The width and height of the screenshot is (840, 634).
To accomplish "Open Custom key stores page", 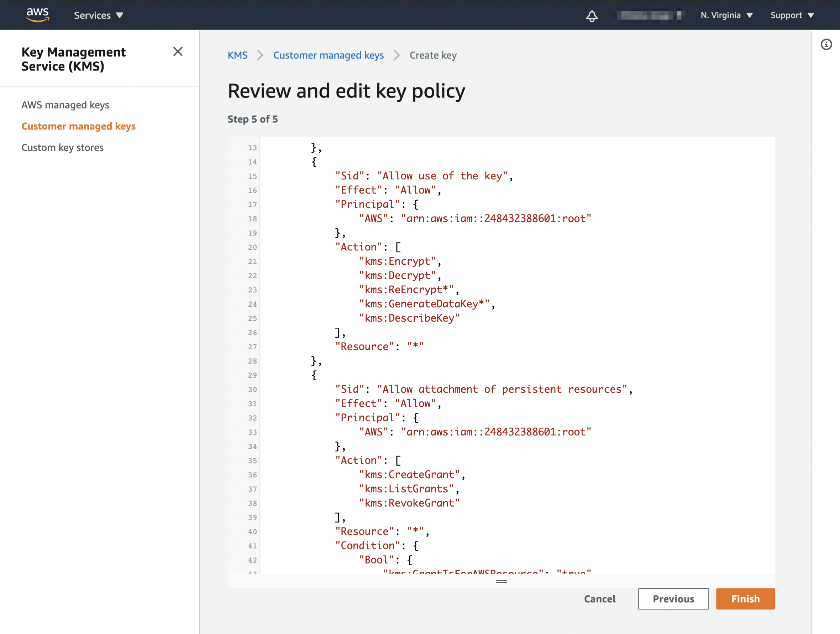I will click(62, 147).
